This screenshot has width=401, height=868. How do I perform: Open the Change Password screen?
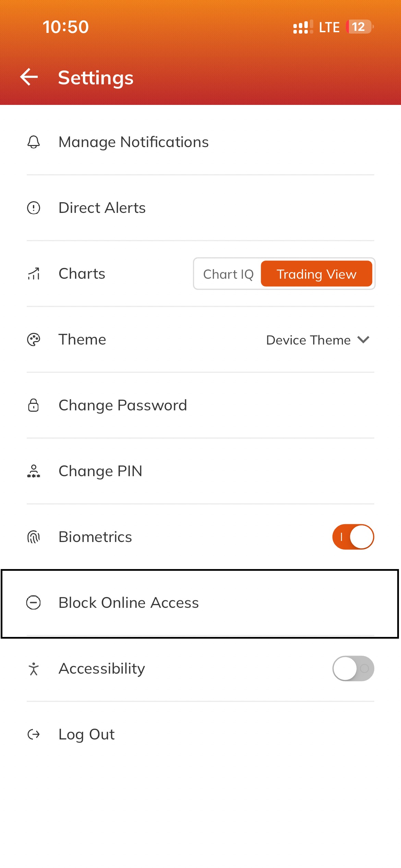coord(200,405)
